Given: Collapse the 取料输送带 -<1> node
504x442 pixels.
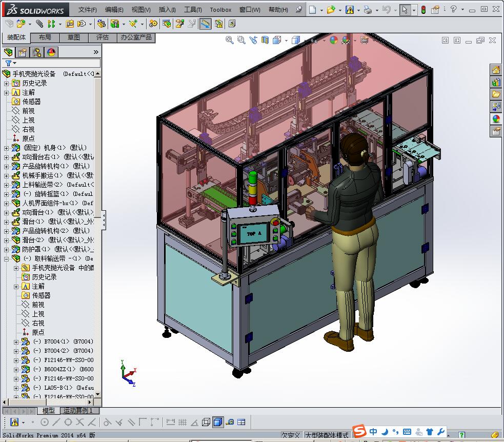Looking at the screenshot, I should click(x=7, y=259).
